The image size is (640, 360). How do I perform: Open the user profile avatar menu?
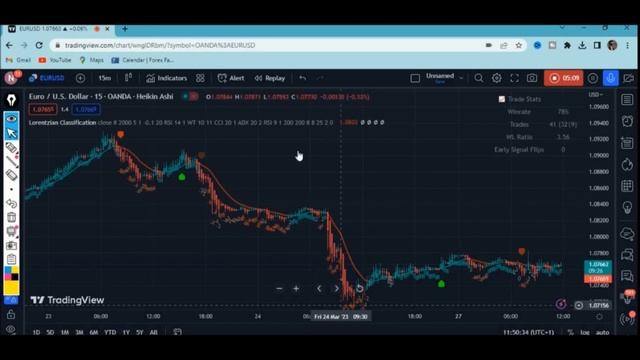click(x=11, y=78)
